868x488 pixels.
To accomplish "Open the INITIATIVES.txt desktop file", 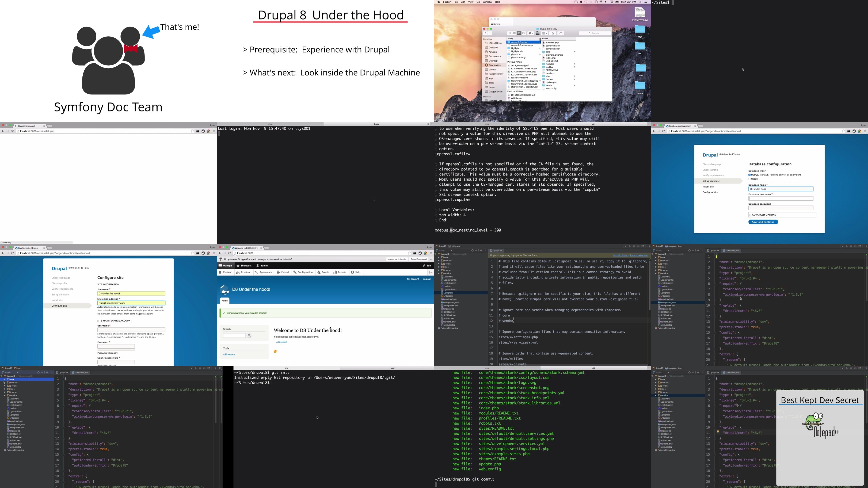I will (640, 14).
